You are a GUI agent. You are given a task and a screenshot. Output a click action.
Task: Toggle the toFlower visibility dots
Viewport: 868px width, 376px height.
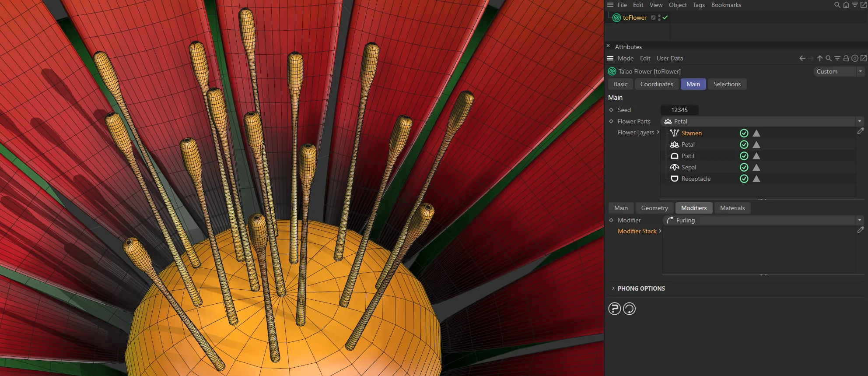[x=659, y=18]
